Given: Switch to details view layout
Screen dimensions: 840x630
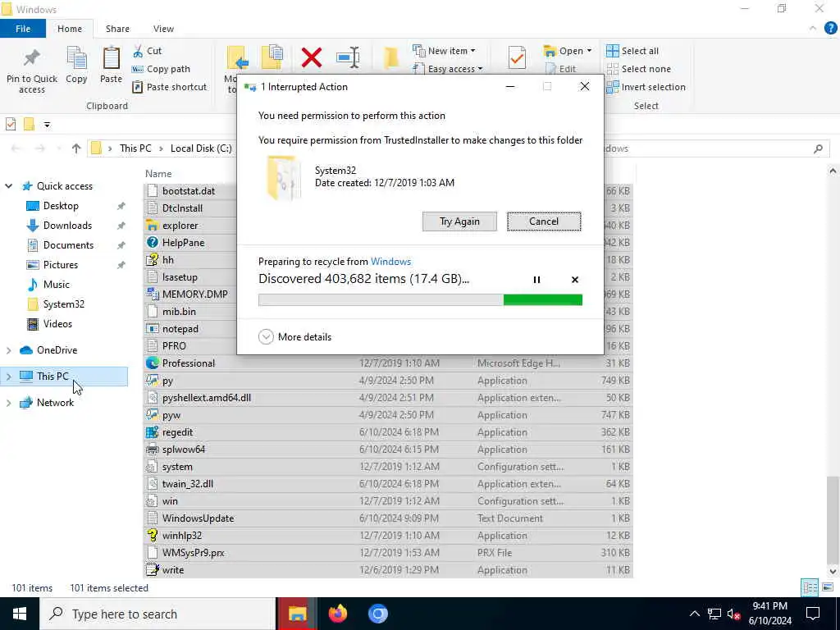Looking at the screenshot, I should point(810,587).
